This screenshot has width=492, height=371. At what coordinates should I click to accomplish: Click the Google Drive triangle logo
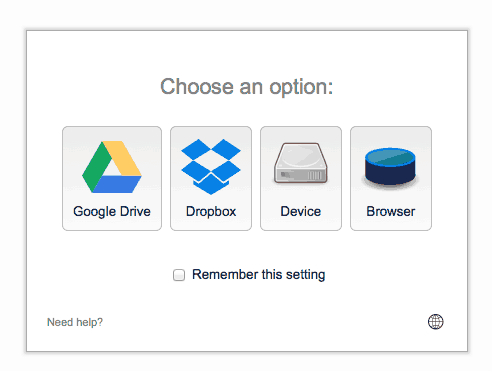click(112, 167)
